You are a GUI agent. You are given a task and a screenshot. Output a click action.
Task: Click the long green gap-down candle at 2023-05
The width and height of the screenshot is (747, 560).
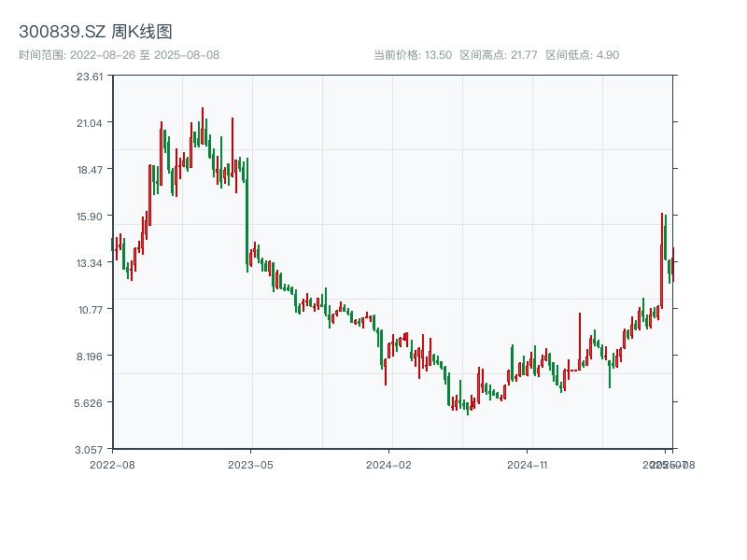pos(247,215)
